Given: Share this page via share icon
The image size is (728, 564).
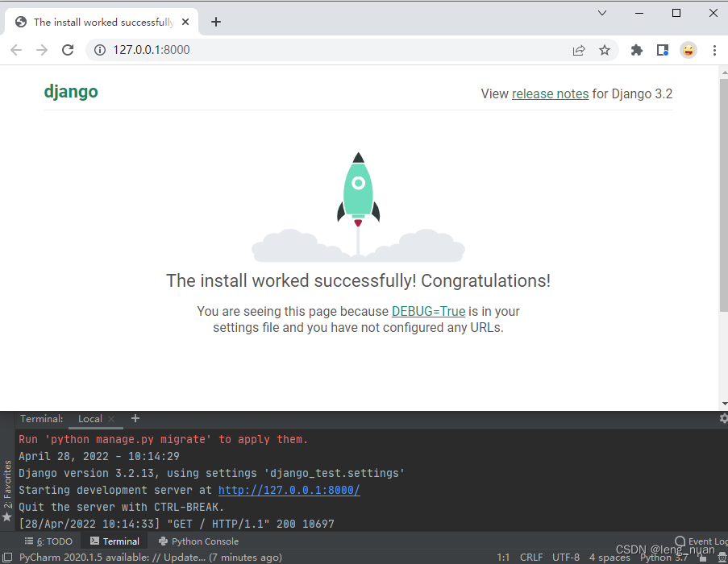Looking at the screenshot, I should [579, 50].
